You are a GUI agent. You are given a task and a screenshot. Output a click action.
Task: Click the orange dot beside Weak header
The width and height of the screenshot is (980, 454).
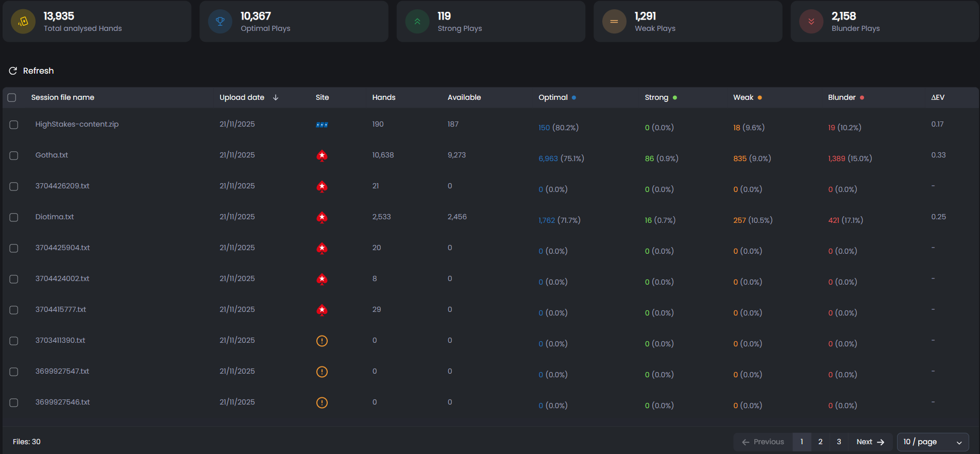click(760, 97)
